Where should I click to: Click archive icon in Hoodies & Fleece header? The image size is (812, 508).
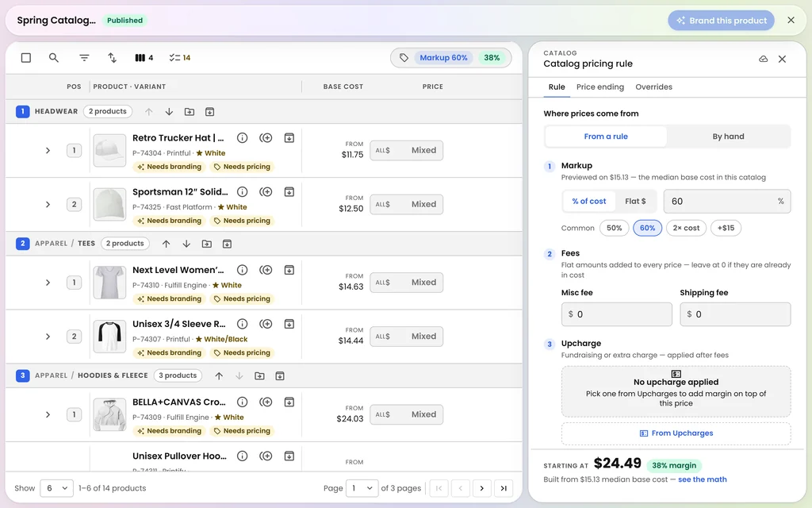click(x=280, y=375)
